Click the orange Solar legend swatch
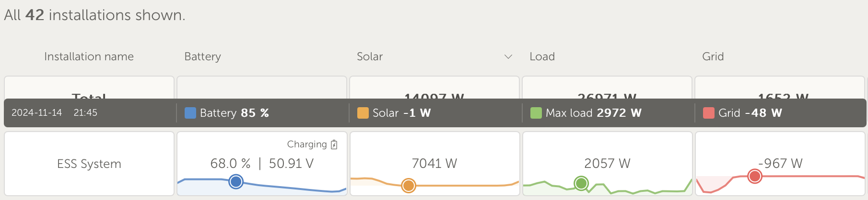The image size is (868, 200). tap(363, 113)
